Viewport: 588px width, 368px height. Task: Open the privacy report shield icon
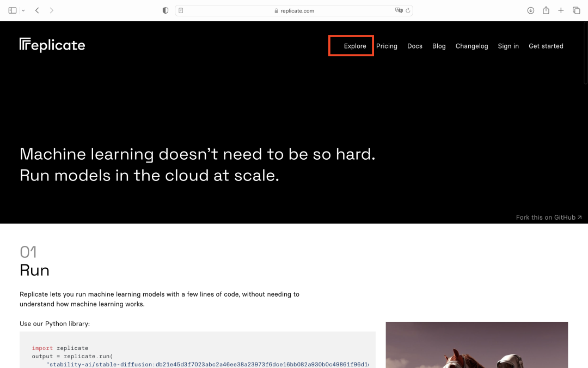click(x=166, y=10)
